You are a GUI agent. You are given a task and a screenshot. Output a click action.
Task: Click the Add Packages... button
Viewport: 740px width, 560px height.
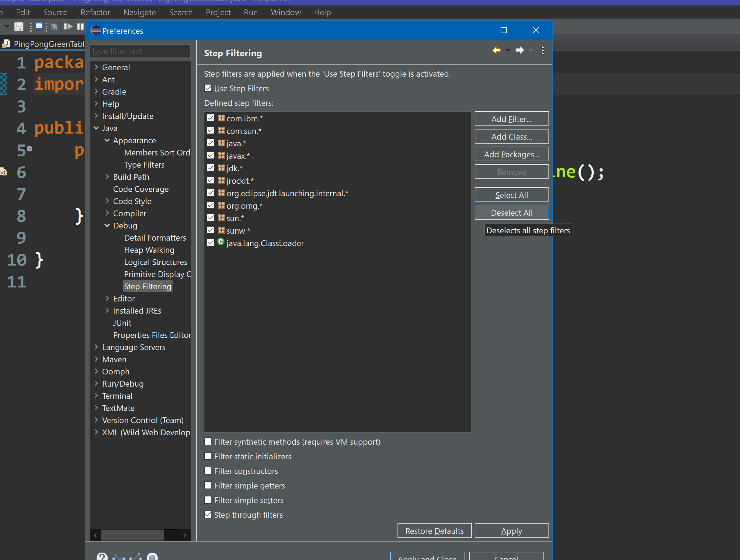click(x=512, y=154)
